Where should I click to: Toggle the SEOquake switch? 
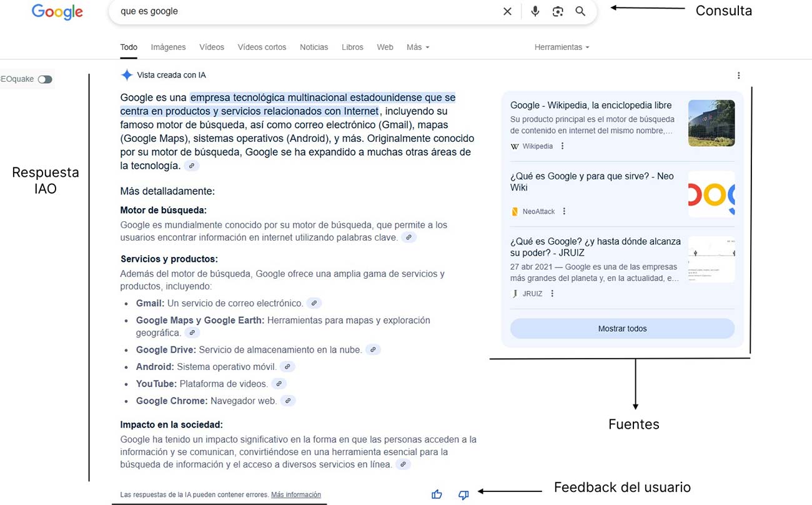pos(44,79)
